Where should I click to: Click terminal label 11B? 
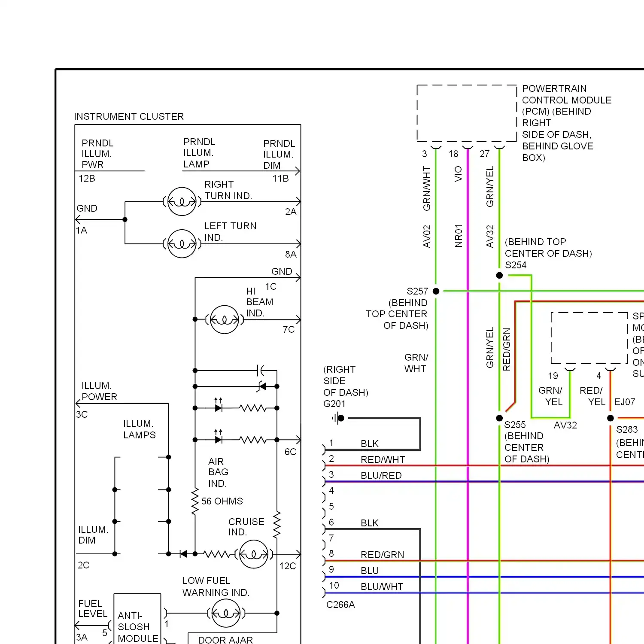pos(280,178)
